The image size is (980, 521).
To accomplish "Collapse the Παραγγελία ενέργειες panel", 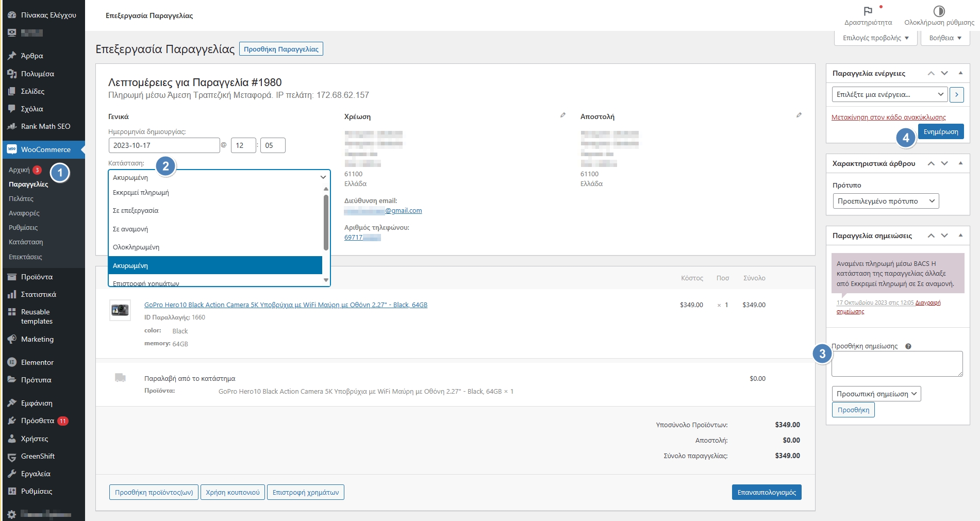I will [x=960, y=73].
